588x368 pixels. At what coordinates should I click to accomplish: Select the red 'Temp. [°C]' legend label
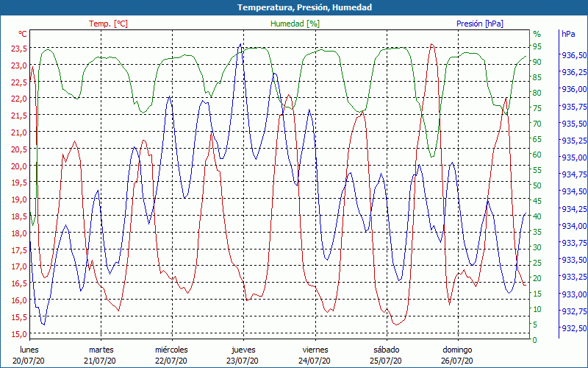[x=108, y=24]
